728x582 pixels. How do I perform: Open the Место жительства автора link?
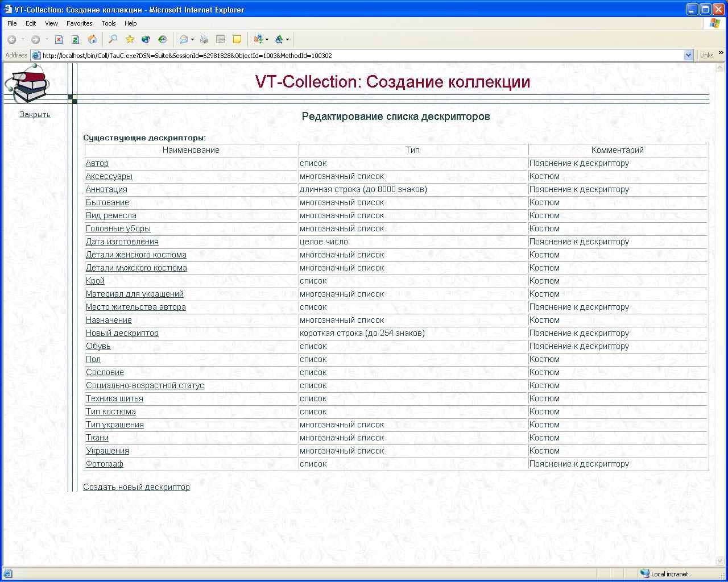[136, 307]
